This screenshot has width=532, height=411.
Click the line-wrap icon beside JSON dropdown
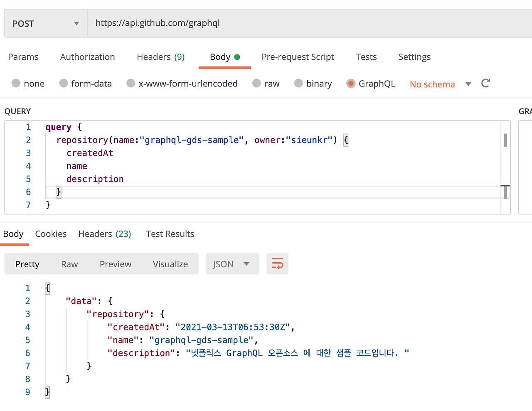click(277, 263)
